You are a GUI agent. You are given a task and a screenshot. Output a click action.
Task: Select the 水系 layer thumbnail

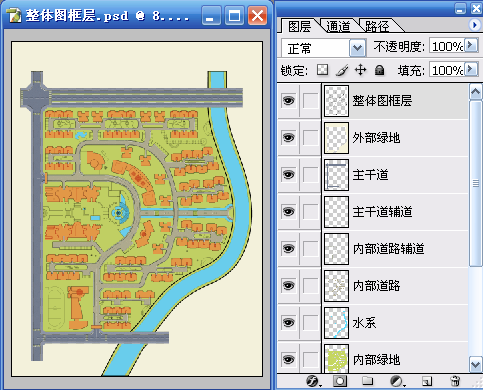point(336,323)
